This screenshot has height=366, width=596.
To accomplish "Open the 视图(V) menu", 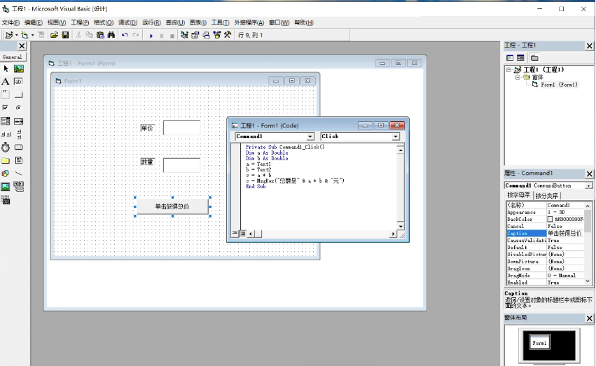I will [57, 22].
